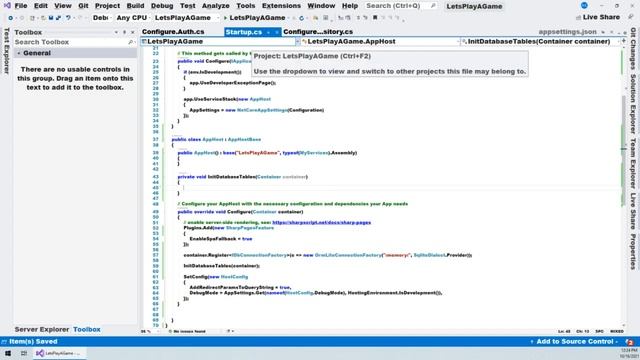The width and height of the screenshot is (640, 360).
Task: Click the Save All toolbar icon
Action: coord(58,18)
